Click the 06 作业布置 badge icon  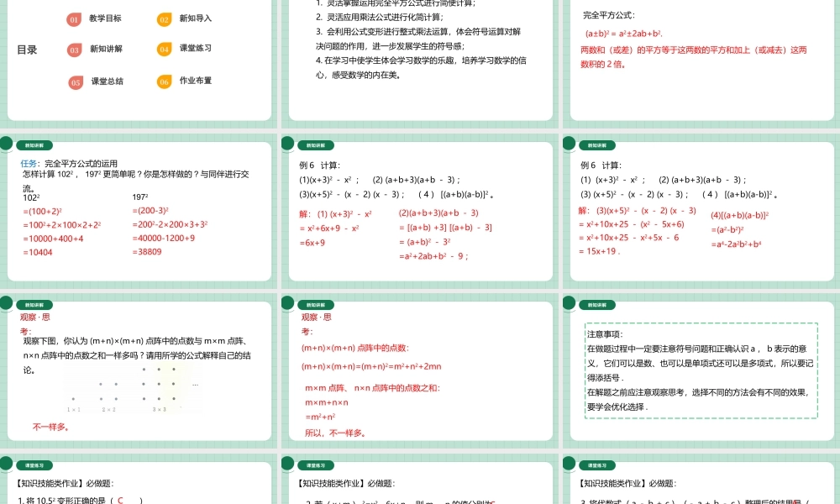coord(164,81)
